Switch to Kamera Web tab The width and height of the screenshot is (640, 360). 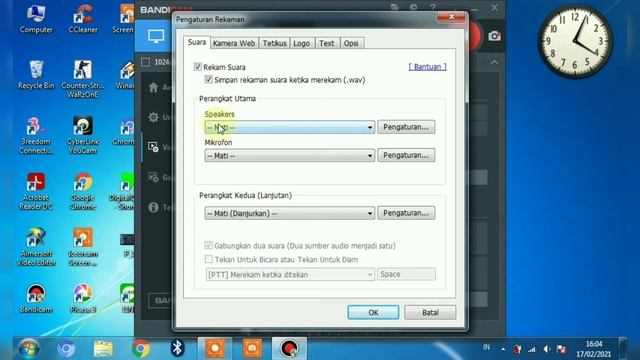(x=234, y=43)
